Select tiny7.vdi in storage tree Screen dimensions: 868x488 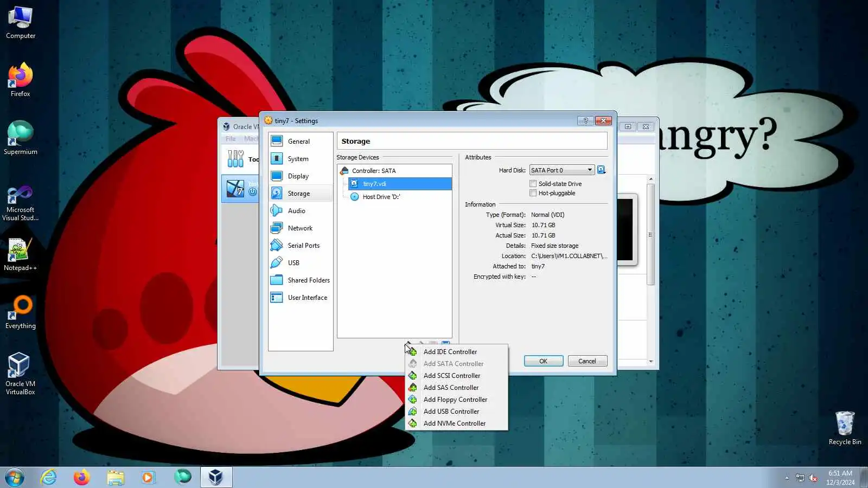pos(400,184)
